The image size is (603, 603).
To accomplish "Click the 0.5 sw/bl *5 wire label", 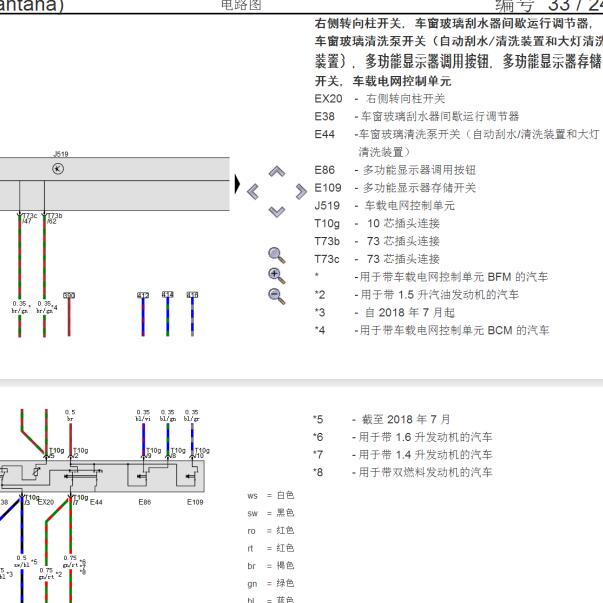I will click(25, 561).
